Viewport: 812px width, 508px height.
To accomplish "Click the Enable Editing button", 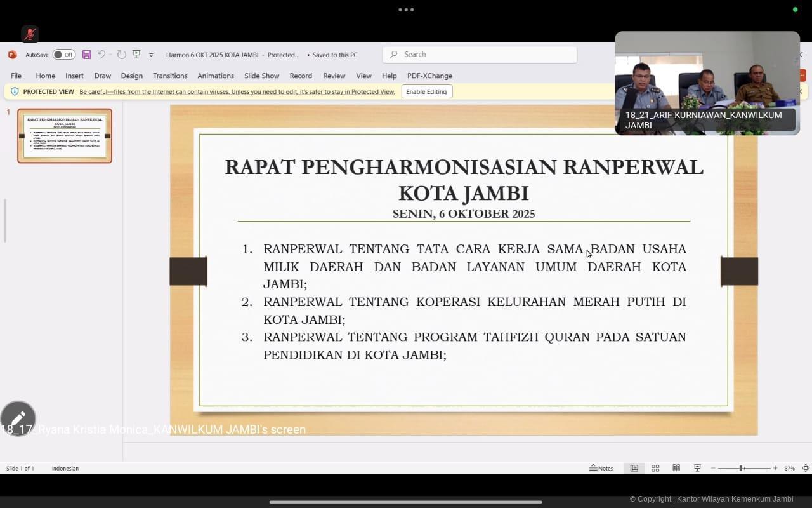I will (x=426, y=91).
